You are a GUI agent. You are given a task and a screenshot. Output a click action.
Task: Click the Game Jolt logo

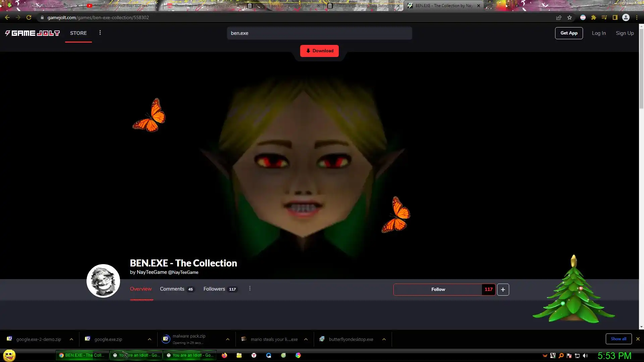[32, 33]
